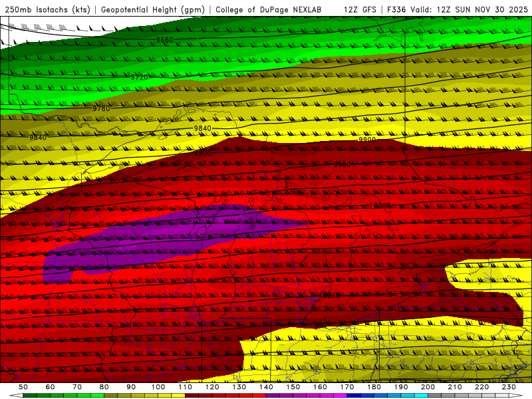The image size is (532, 399).
Task: Click the 110 kts legend value
Action: (186, 387)
